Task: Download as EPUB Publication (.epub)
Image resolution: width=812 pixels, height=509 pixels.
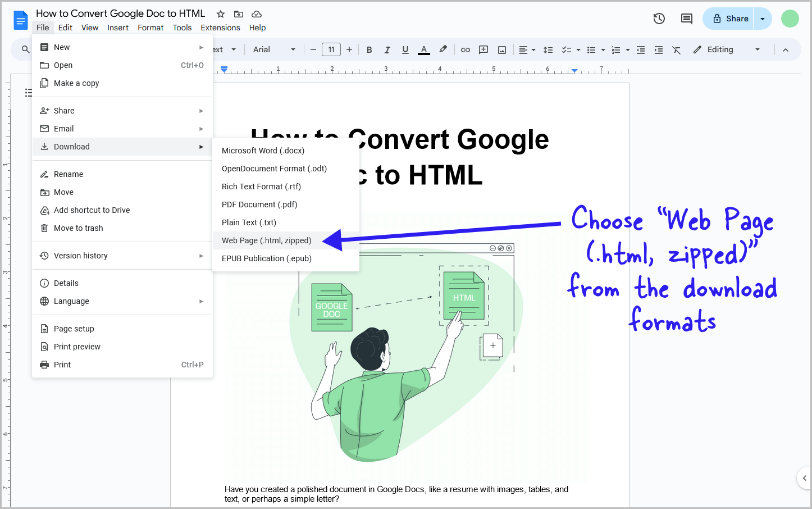Action: 286,258
